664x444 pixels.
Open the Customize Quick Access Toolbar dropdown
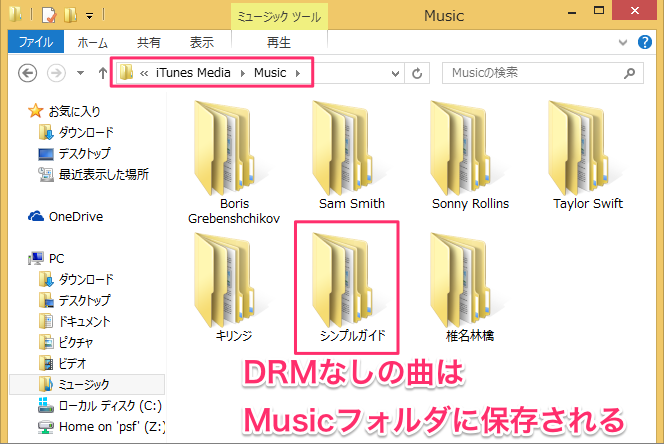(x=89, y=16)
